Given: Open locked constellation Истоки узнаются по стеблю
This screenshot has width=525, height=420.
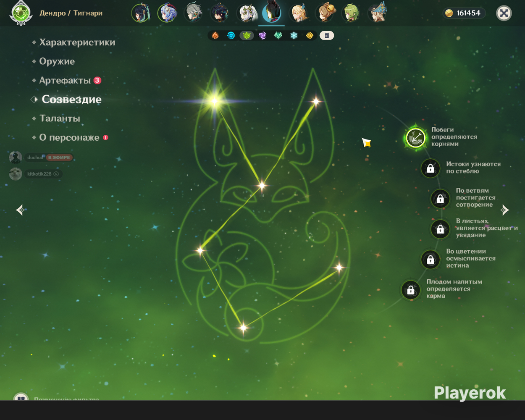Looking at the screenshot, I should click(430, 168).
